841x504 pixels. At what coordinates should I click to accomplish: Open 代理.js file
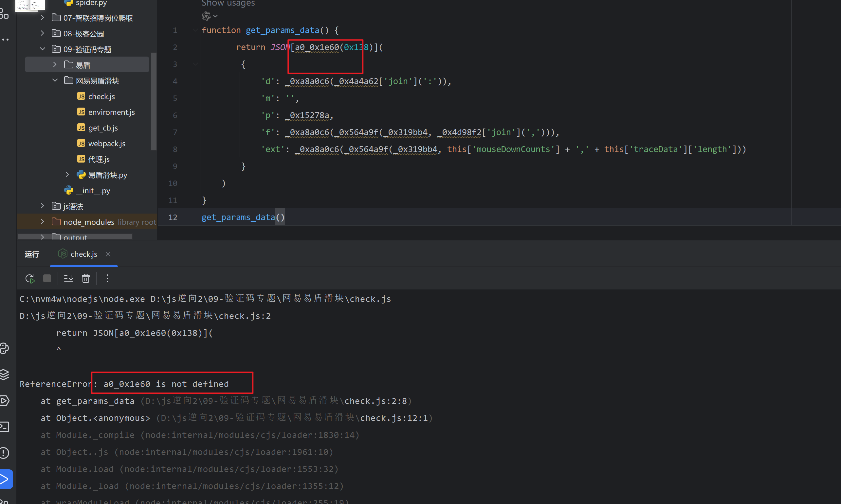coord(99,159)
